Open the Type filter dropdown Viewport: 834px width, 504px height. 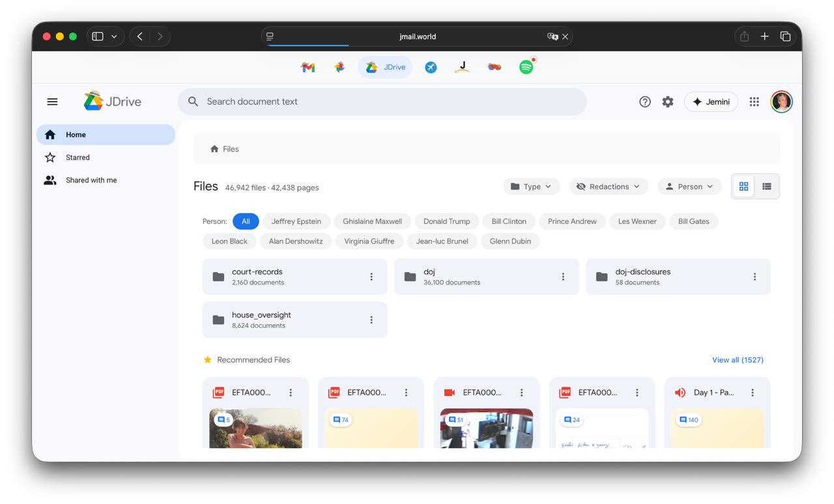click(532, 186)
